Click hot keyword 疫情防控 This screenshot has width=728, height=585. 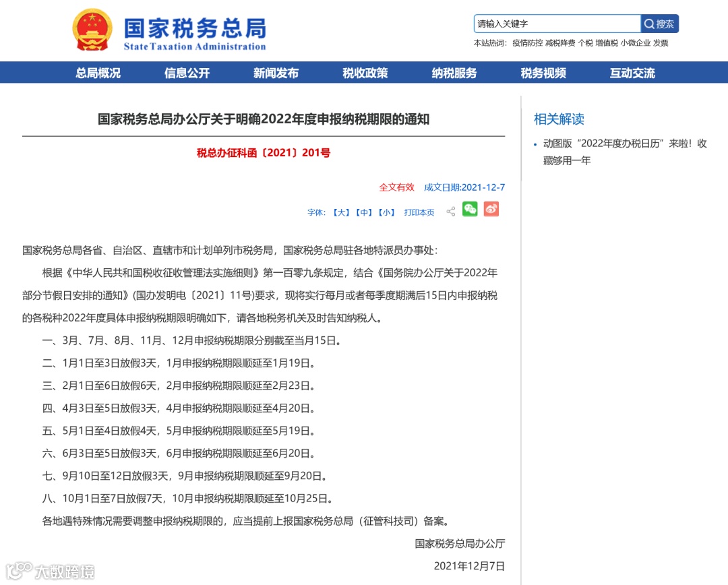[x=527, y=43]
